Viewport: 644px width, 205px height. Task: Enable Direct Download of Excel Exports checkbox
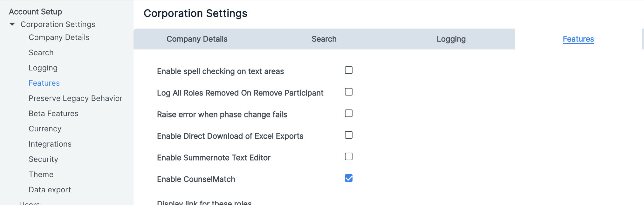[x=349, y=135]
